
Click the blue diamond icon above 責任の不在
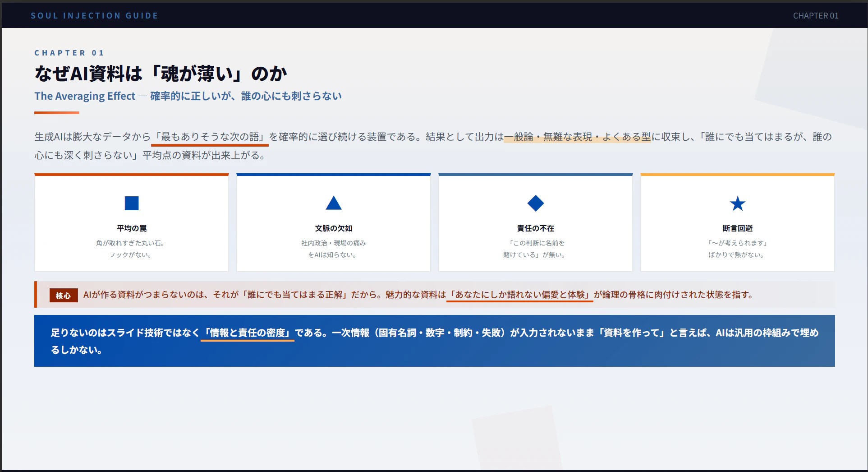click(x=536, y=203)
